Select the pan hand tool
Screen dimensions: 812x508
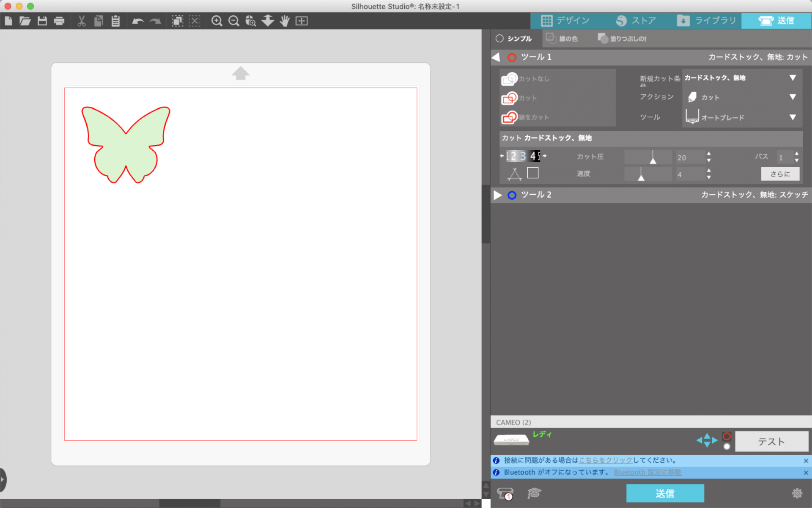[x=284, y=21]
